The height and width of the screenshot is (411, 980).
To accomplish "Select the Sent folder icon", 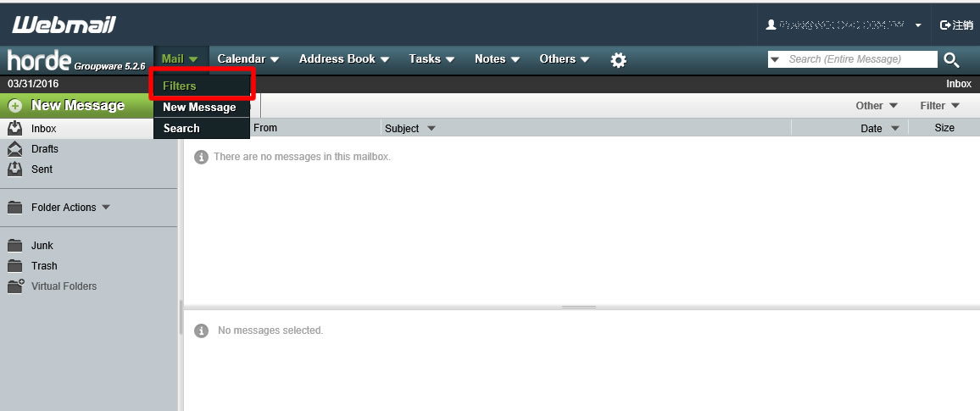I will coord(14,169).
